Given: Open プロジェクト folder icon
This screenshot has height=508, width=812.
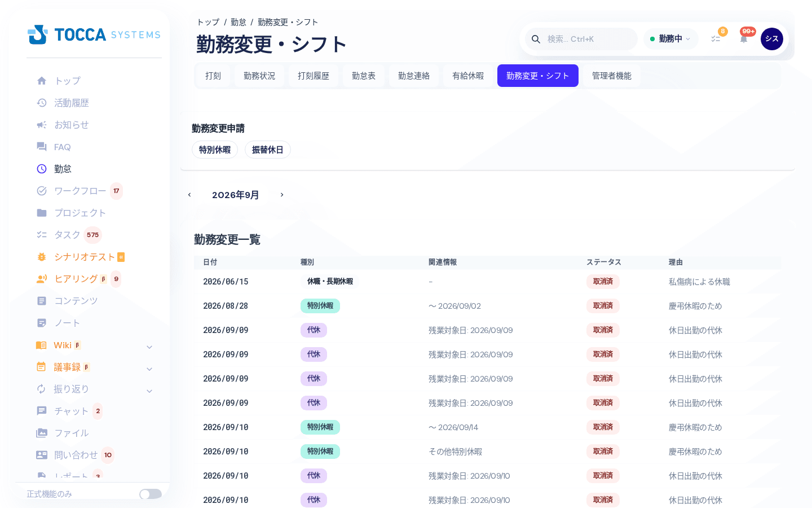Looking at the screenshot, I should pyautogui.click(x=42, y=213).
